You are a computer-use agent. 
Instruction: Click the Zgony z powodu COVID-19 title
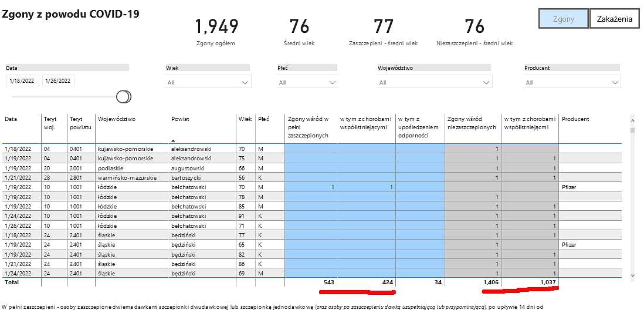tap(71, 14)
